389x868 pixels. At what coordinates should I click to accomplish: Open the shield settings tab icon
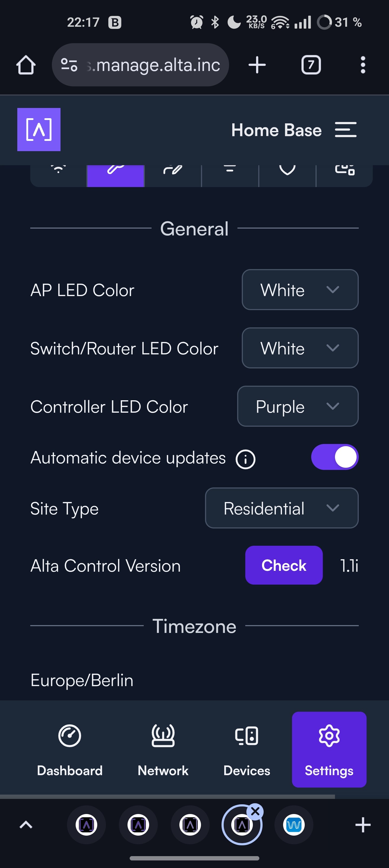point(287,169)
